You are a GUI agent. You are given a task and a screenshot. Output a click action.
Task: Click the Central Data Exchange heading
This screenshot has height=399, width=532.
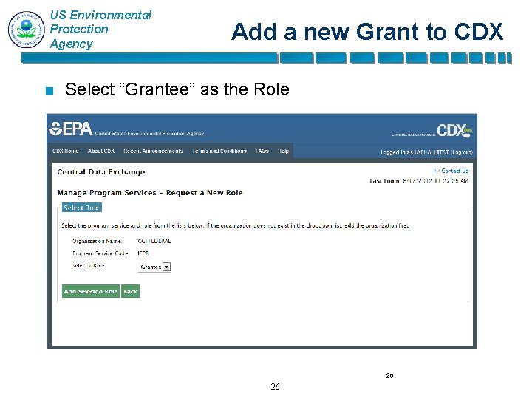pos(101,172)
